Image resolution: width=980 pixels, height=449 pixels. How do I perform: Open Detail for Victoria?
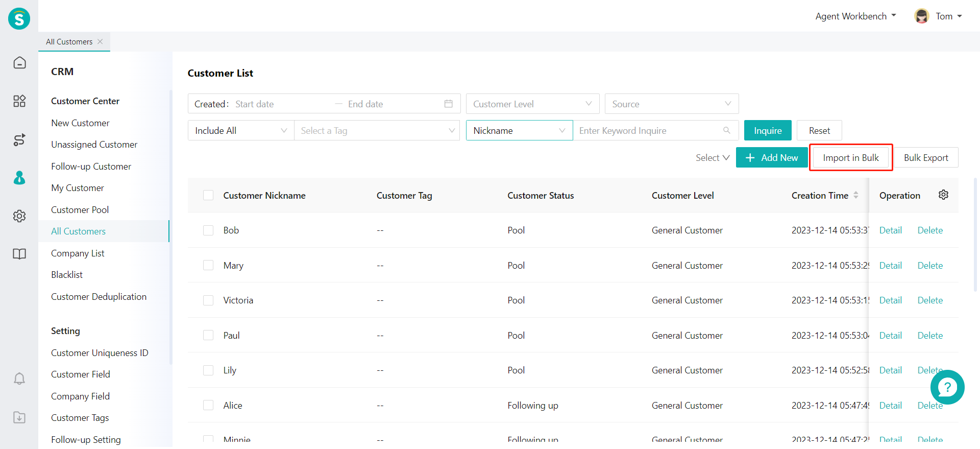[890, 300]
